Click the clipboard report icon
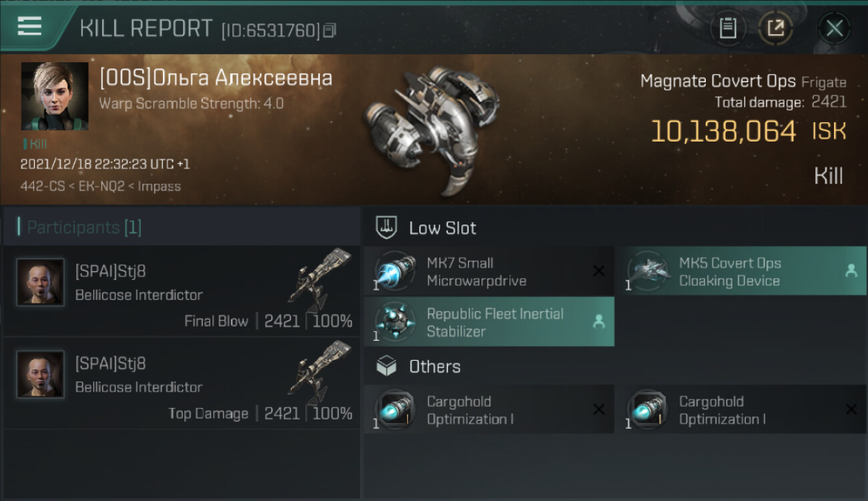 pos(727,28)
